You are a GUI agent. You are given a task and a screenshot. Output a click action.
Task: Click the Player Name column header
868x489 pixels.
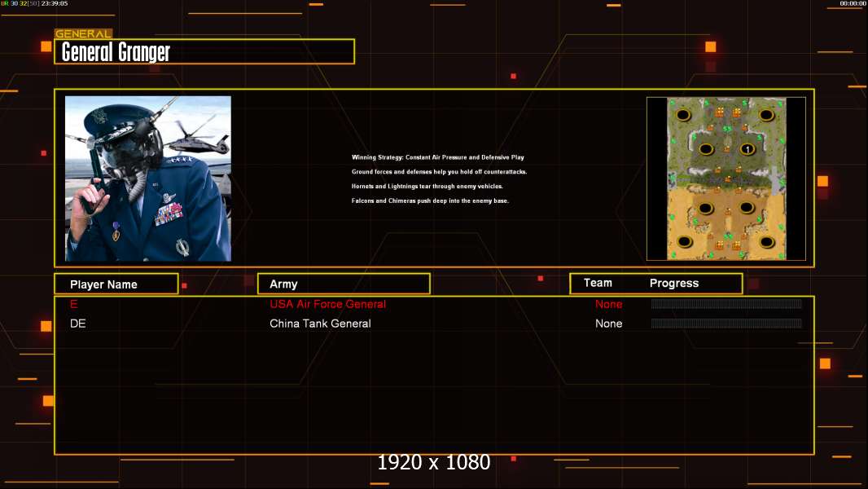pyautogui.click(x=116, y=284)
